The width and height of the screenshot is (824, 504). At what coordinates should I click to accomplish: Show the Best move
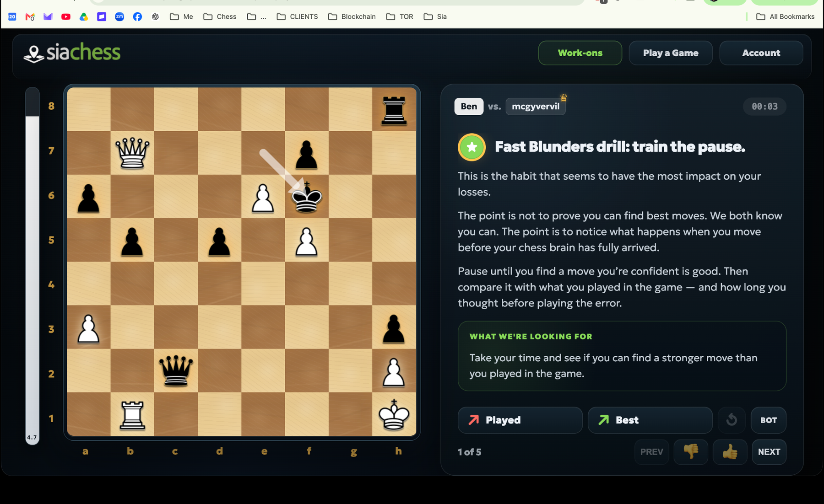(650, 420)
